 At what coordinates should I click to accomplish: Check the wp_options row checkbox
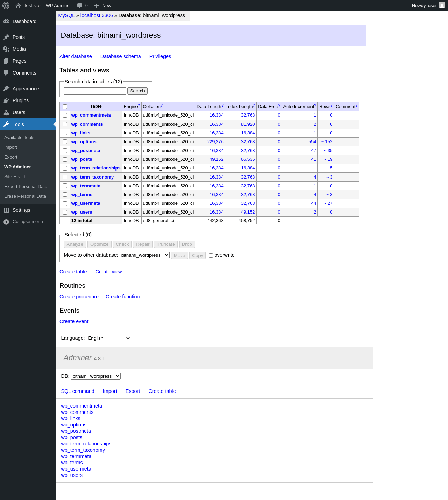tap(65, 141)
